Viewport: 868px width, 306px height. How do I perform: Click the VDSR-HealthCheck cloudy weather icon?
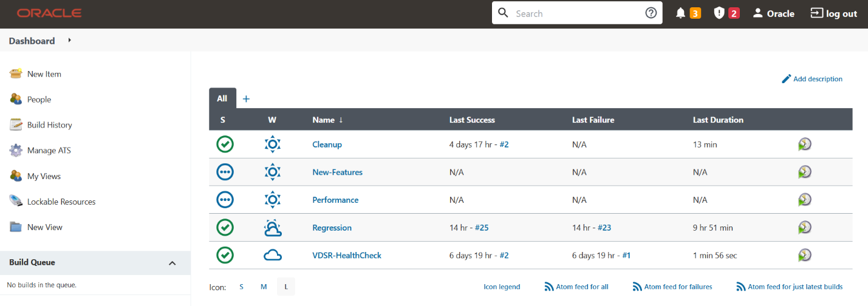[273, 256]
